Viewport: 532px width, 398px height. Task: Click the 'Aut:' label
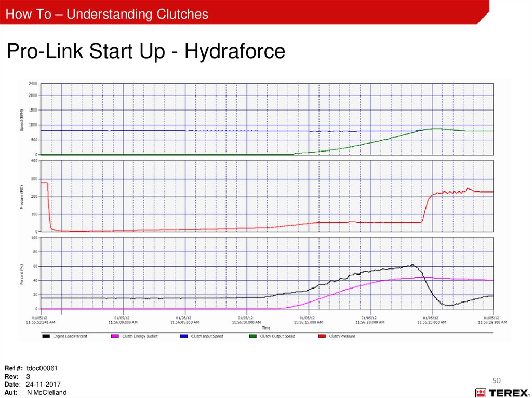[x=11, y=393]
